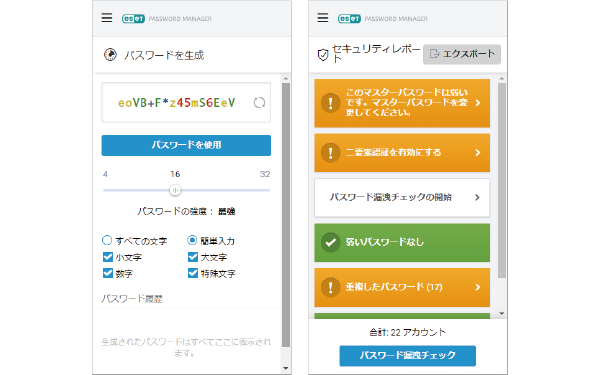Click the パスワード漏洩チェック button at bottom
The width and height of the screenshot is (600, 375).
click(x=408, y=355)
